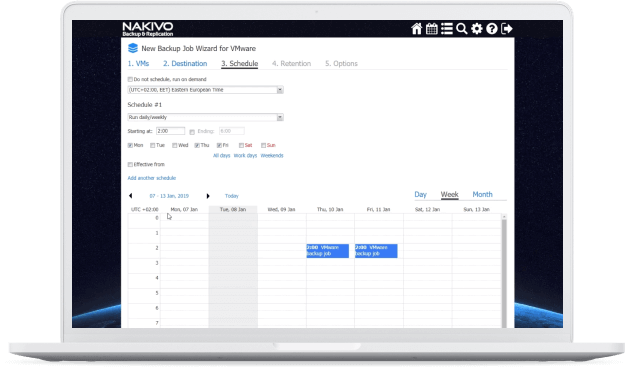The width and height of the screenshot is (627, 368).
Task: Click the search magnifier icon
Action: click(x=461, y=29)
